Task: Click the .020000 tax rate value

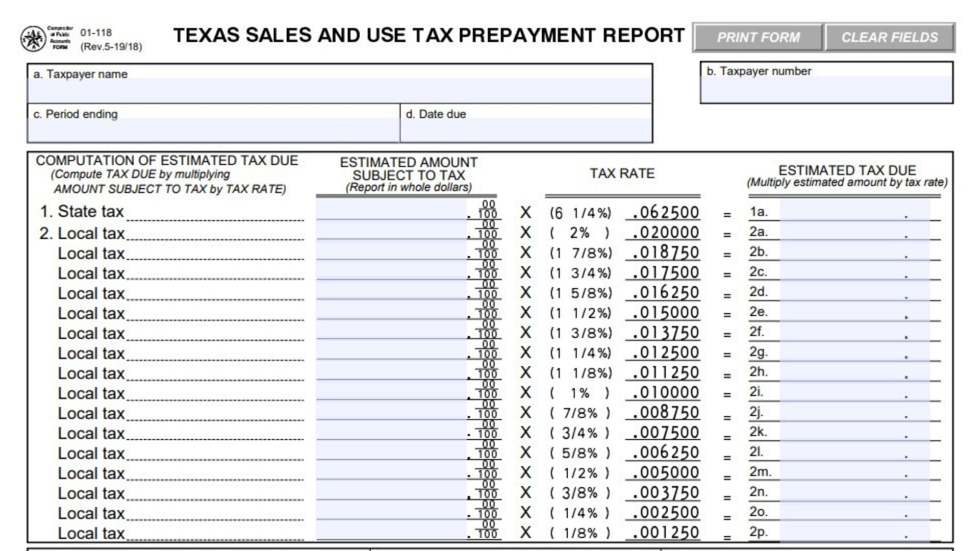Action: click(x=666, y=232)
